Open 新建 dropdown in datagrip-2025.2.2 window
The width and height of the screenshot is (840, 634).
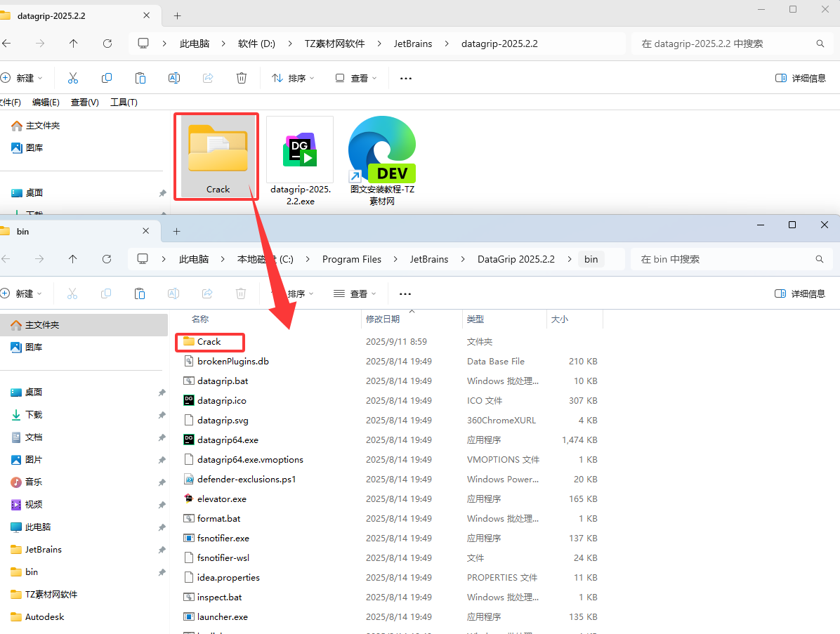click(x=22, y=78)
